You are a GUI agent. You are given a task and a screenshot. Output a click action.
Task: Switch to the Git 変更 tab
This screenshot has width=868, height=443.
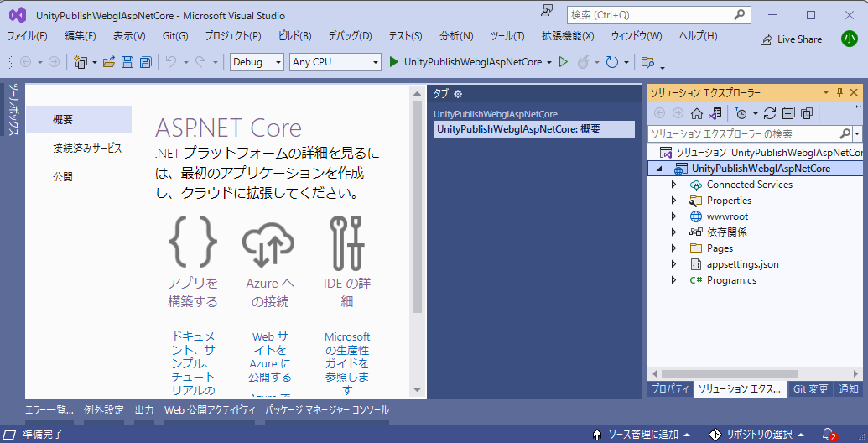coord(811,389)
